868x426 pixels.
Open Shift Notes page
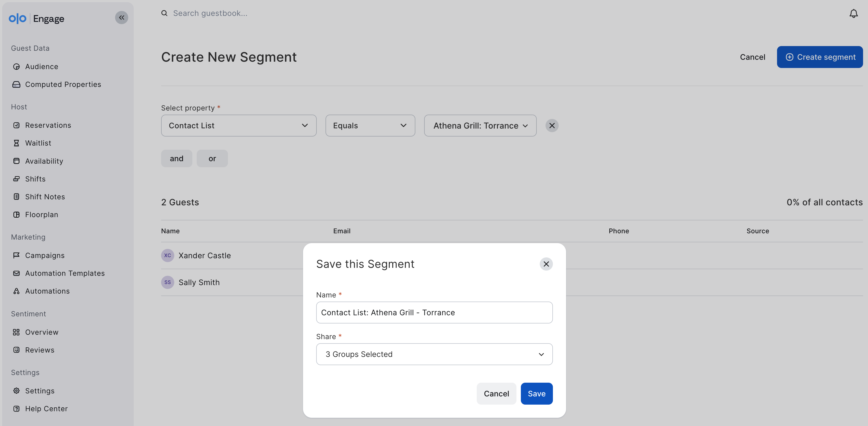45,197
